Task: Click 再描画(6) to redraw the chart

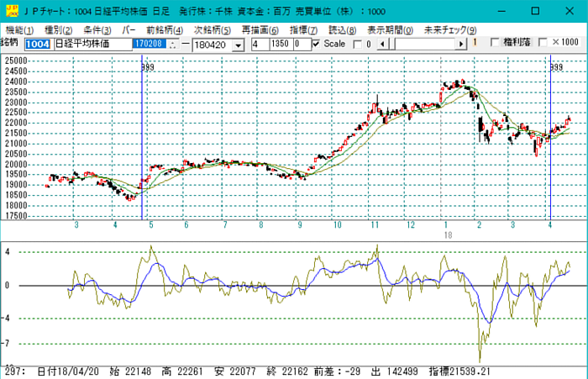Action: click(x=260, y=29)
